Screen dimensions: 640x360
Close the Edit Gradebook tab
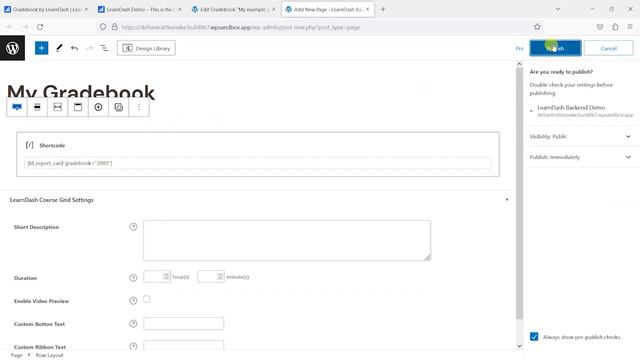click(x=273, y=9)
